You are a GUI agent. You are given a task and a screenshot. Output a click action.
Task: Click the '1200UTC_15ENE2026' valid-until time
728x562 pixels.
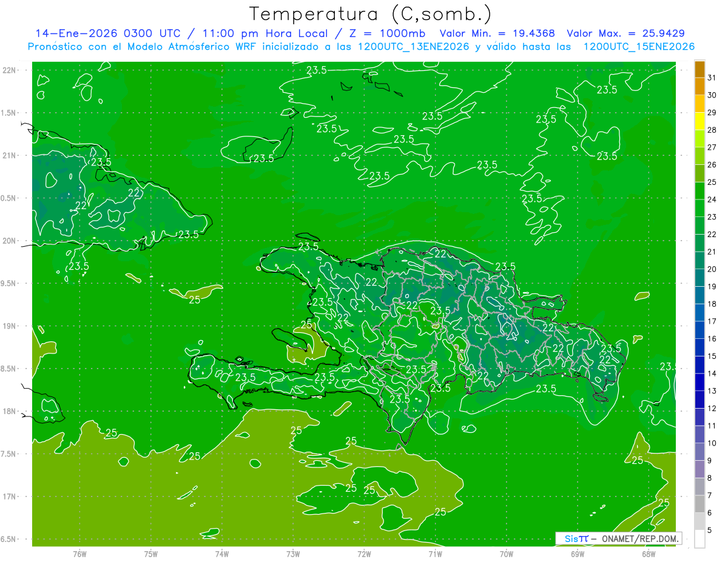[639, 47]
